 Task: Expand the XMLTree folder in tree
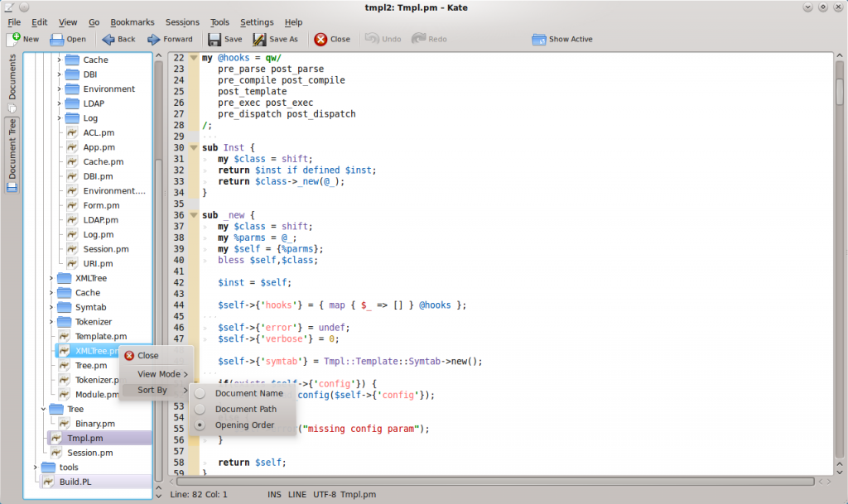tap(51, 278)
